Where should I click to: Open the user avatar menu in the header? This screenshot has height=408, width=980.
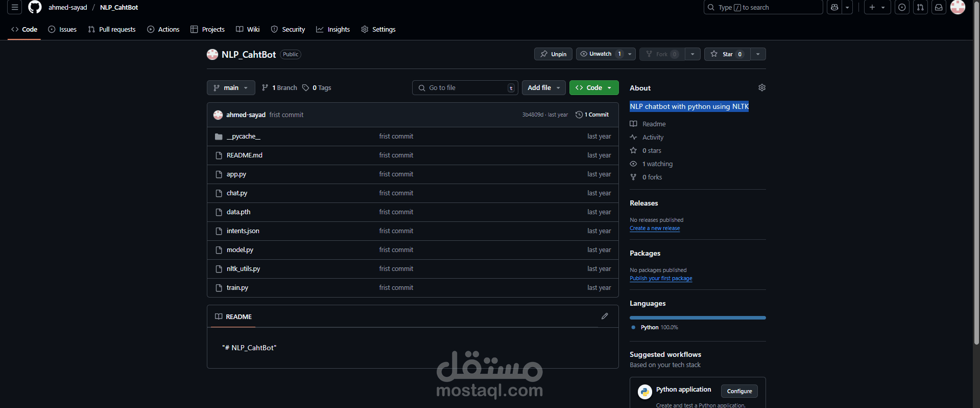958,7
